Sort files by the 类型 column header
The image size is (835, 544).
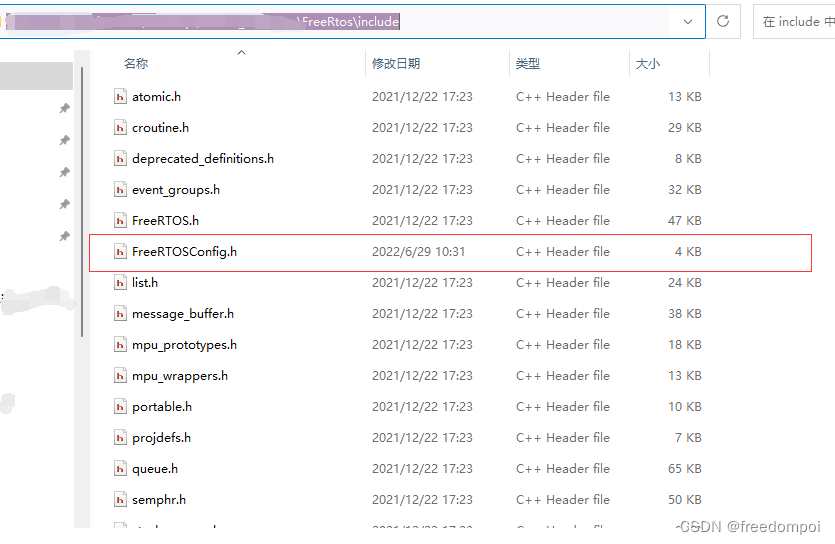point(528,64)
